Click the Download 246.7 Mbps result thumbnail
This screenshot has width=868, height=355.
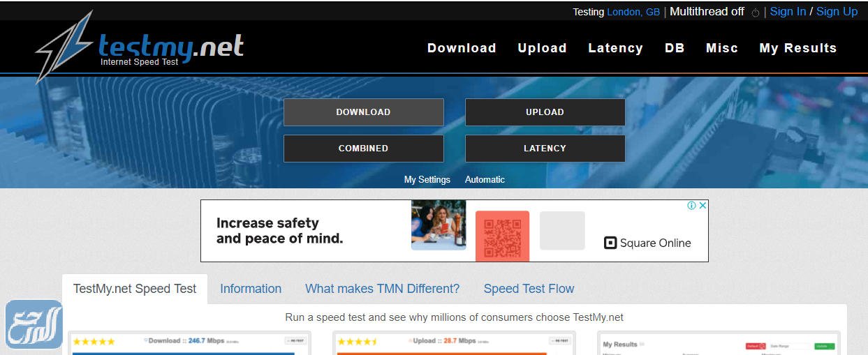[189, 343]
